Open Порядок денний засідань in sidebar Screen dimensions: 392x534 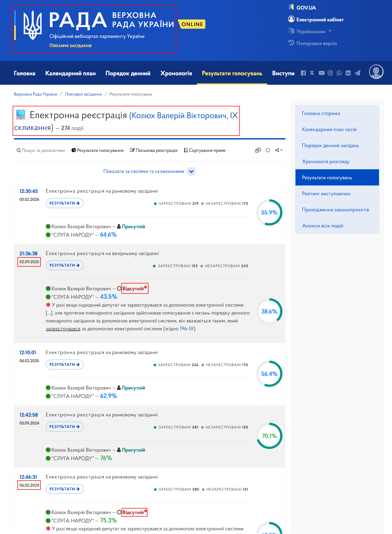pos(337,145)
